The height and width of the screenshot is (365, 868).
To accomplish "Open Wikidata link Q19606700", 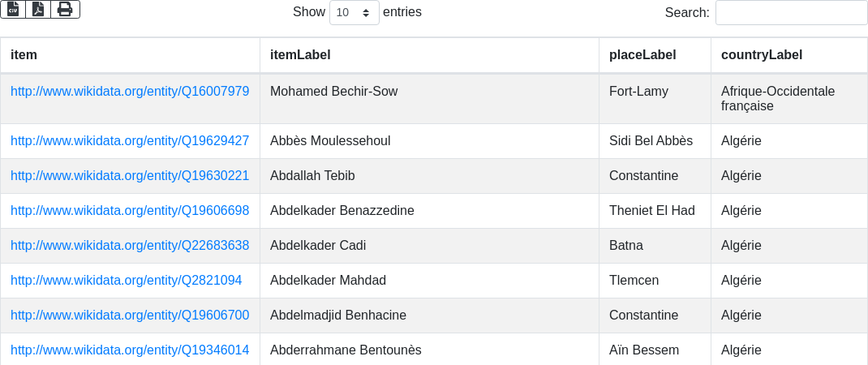I will (130, 316).
